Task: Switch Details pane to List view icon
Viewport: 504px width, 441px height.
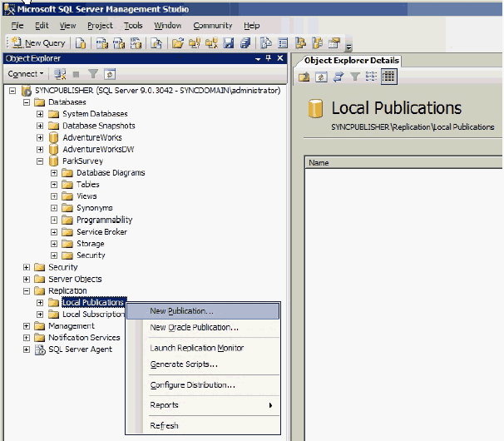Action: [371, 77]
